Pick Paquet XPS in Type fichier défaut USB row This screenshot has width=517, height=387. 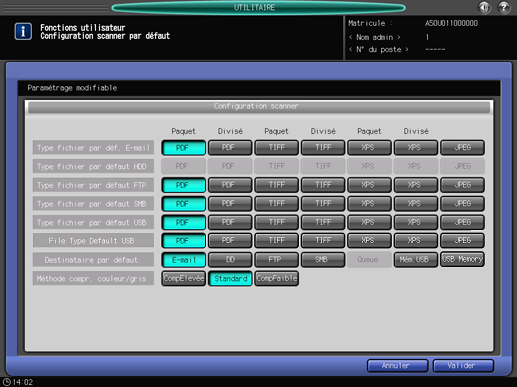click(369, 222)
